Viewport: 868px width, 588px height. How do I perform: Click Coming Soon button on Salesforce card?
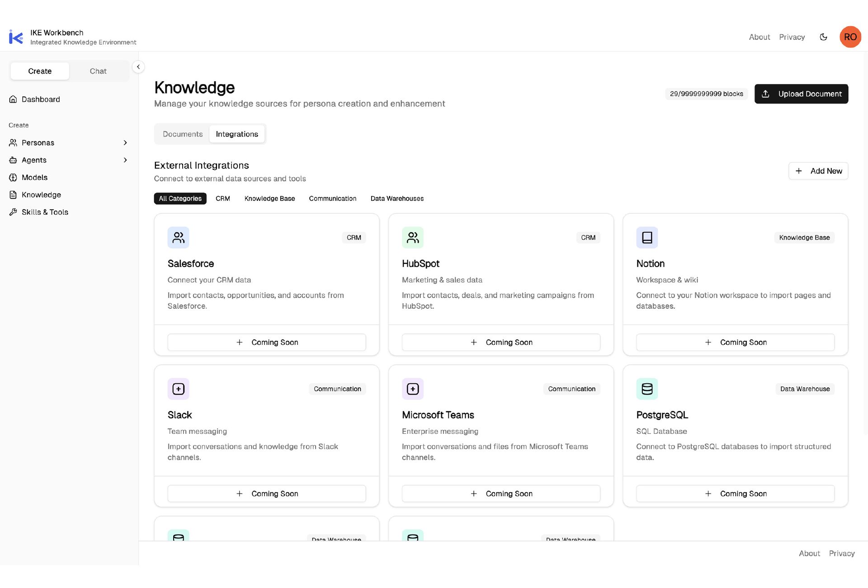click(267, 343)
